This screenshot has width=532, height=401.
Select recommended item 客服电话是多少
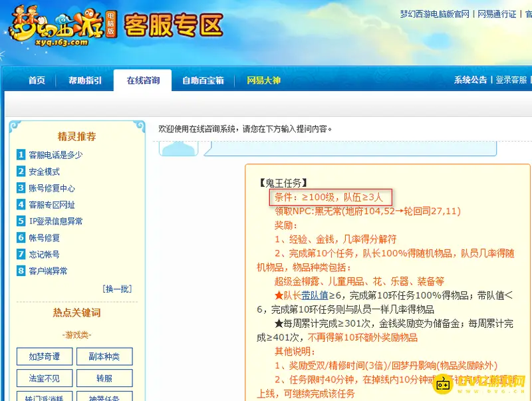(56, 155)
